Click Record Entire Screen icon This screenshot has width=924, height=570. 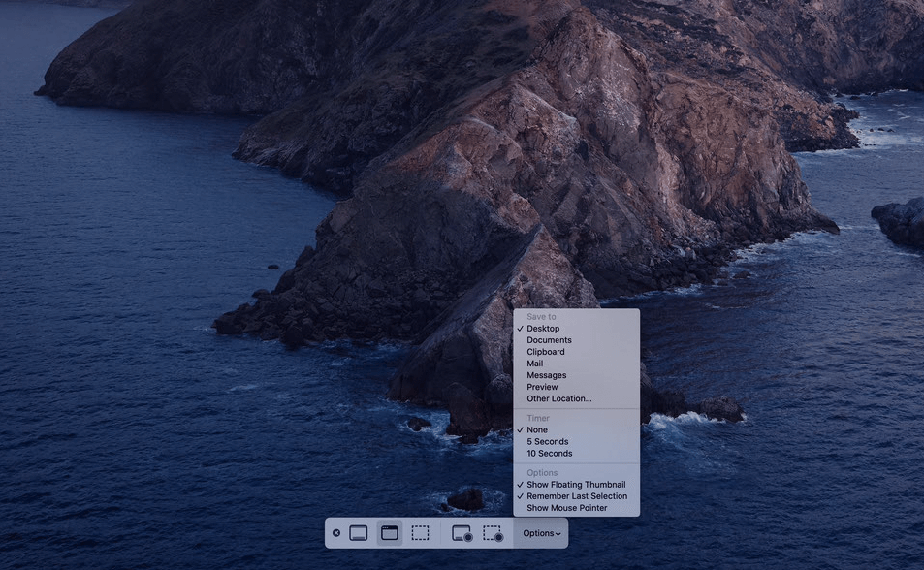(x=462, y=533)
